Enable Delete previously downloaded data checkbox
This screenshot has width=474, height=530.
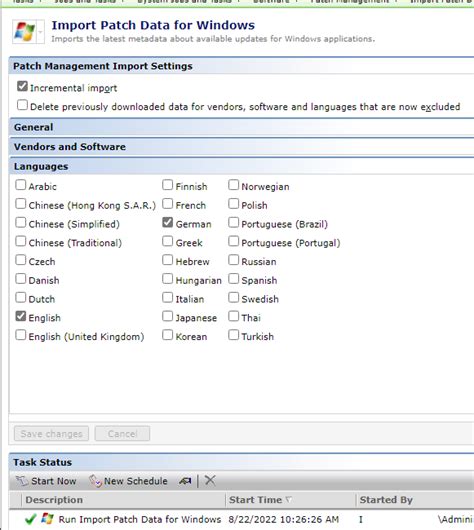tap(22, 105)
